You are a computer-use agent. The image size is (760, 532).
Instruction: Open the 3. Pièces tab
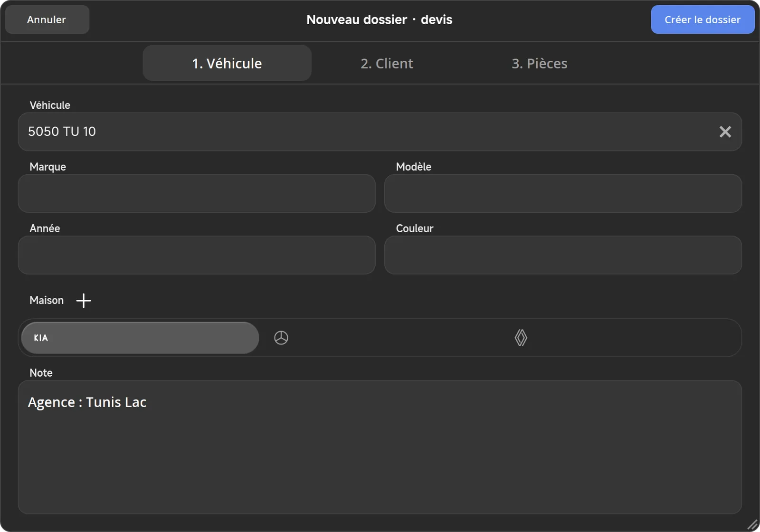click(539, 63)
